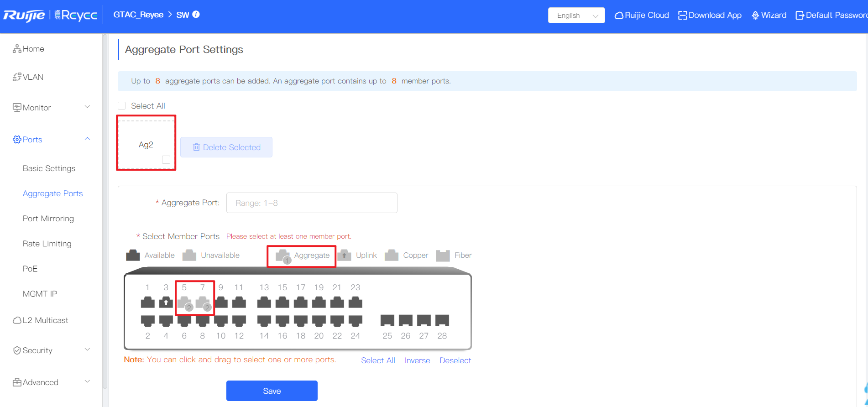This screenshot has height=407, width=868.
Task: Open the VLAN menu item
Action: pyautogui.click(x=28, y=77)
